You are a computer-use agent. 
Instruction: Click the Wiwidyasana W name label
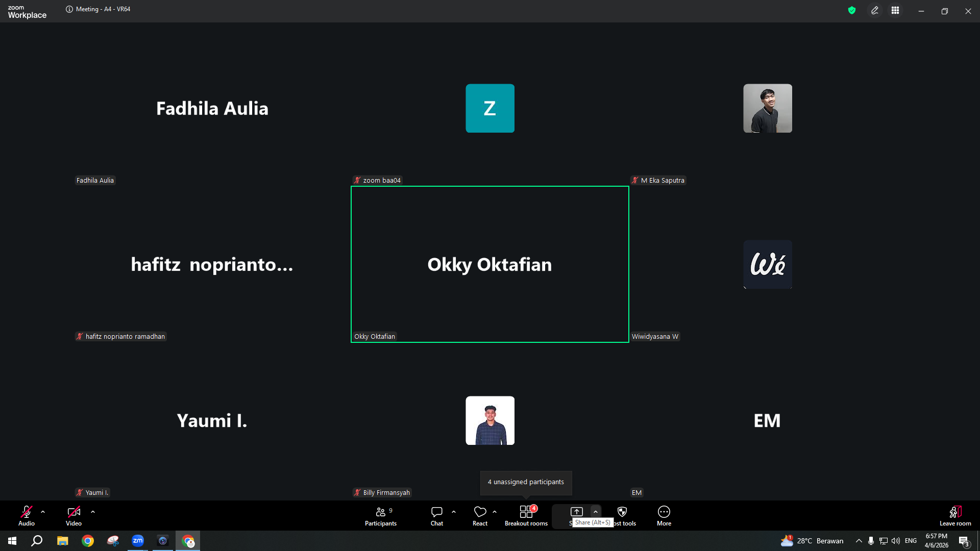(655, 336)
